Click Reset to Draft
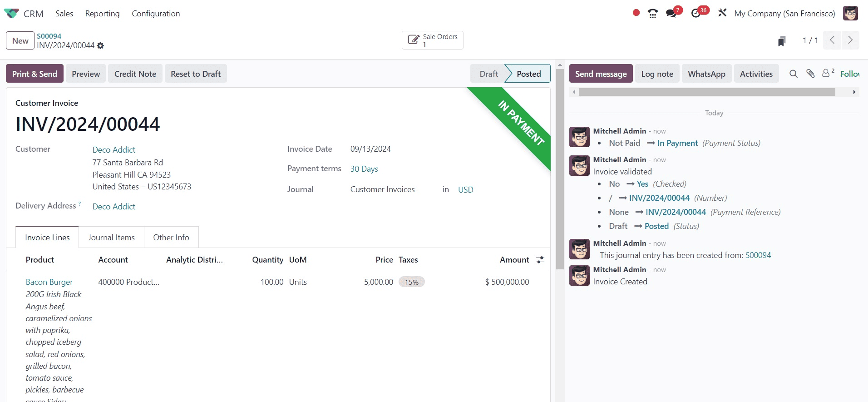 (x=196, y=74)
